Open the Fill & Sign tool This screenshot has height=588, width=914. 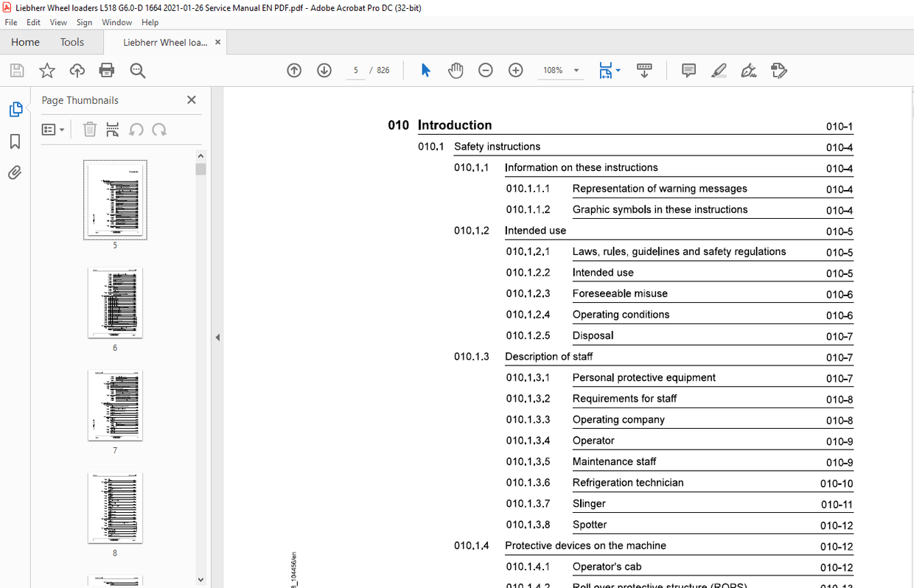[747, 70]
